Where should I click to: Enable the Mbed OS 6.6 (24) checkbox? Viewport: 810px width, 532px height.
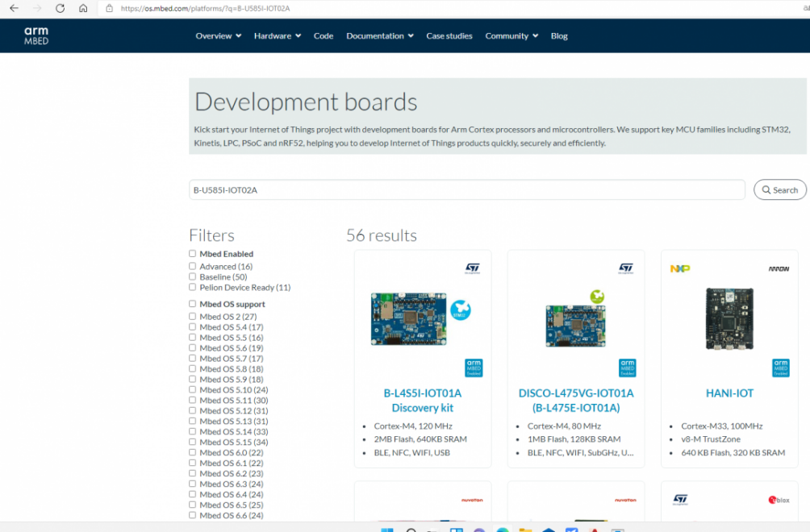(x=192, y=515)
